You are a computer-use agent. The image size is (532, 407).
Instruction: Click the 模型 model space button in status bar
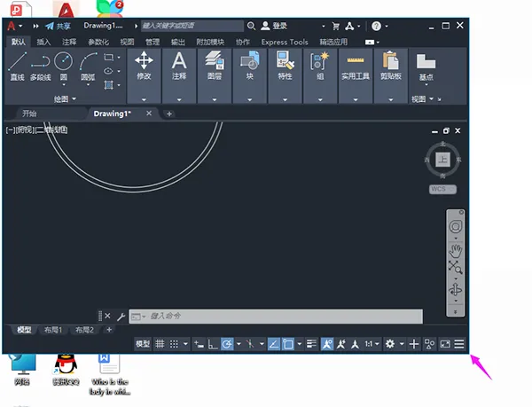tap(143, 344)
